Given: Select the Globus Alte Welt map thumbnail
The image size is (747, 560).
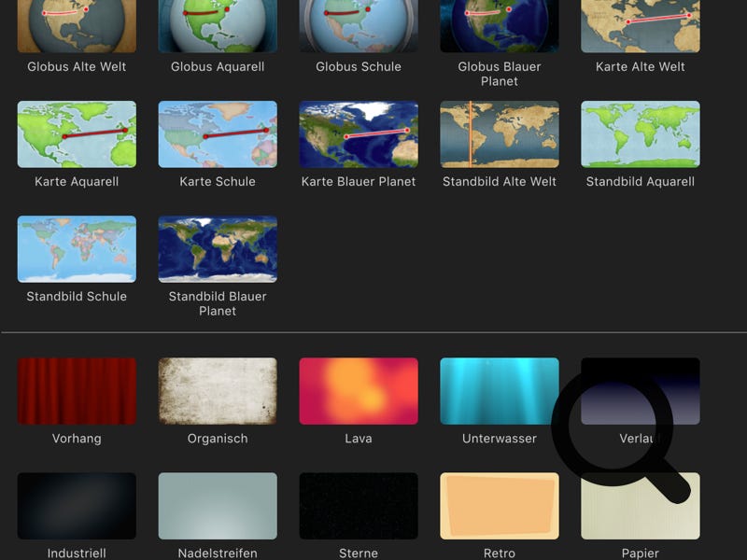Looking at the screenshot, I should coord(77,25).
